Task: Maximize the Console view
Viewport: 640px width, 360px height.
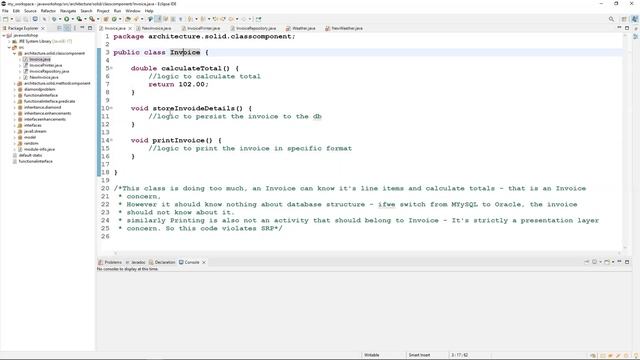Action: (627, 262)
